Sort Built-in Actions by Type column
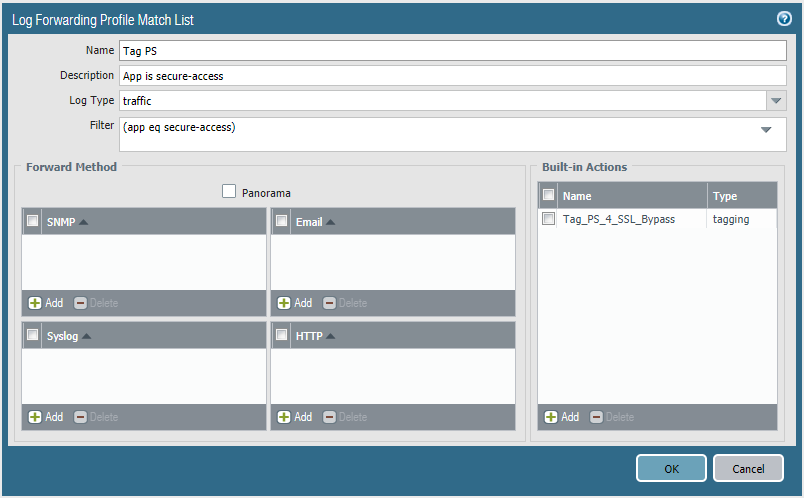Viewport: 804px width, 498px height. point(725,197)
